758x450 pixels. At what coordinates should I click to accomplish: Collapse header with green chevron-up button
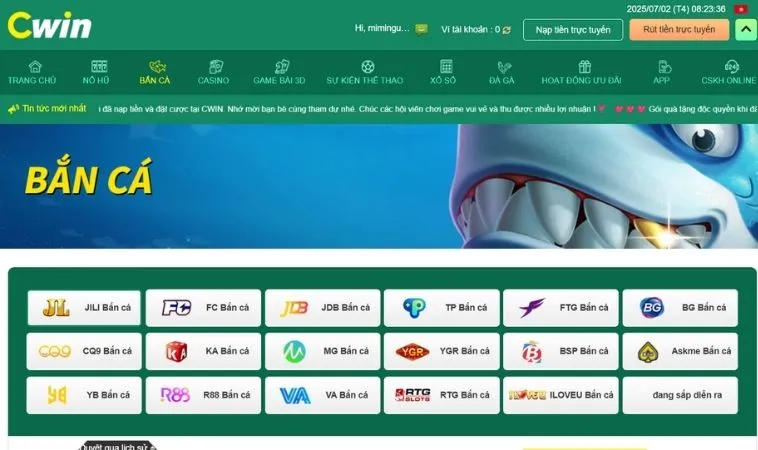pos(746,29)
